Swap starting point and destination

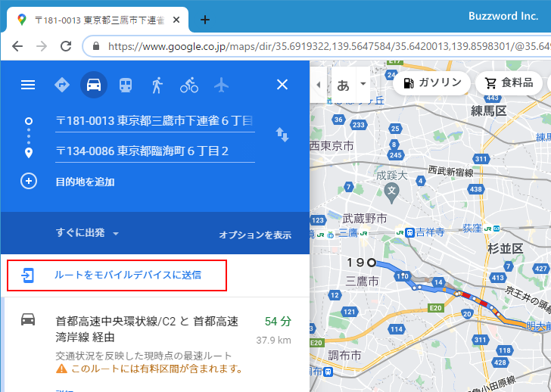pyautogui.click(x=282, y=135)
